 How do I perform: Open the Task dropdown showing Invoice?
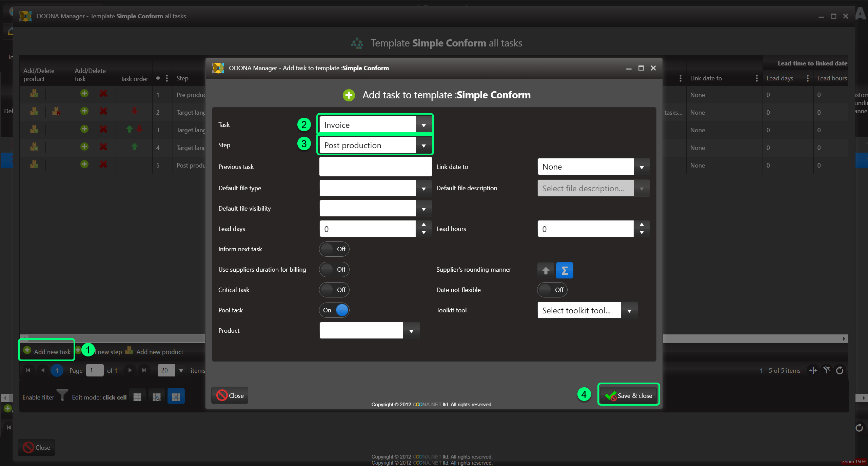click(x=423, y=125)
